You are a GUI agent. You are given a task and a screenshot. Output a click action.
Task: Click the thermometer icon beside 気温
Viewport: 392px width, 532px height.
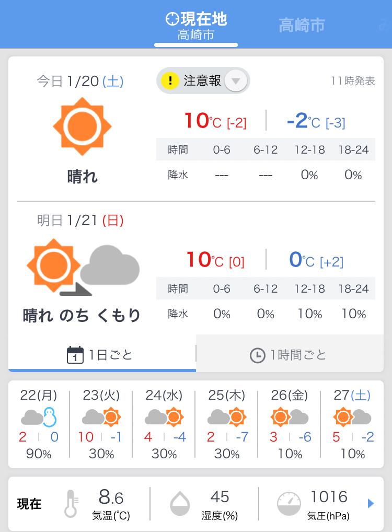pyautogui.click(x=71, y=503)
